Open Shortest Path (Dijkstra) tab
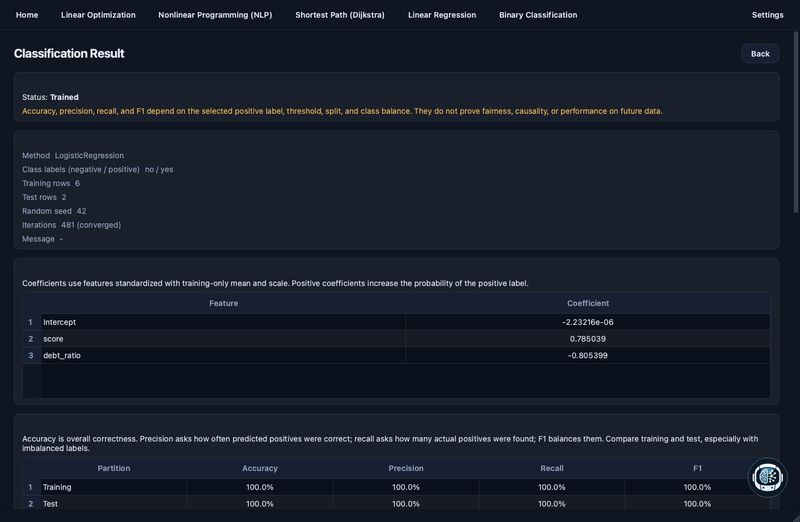 tap(340, 15)
